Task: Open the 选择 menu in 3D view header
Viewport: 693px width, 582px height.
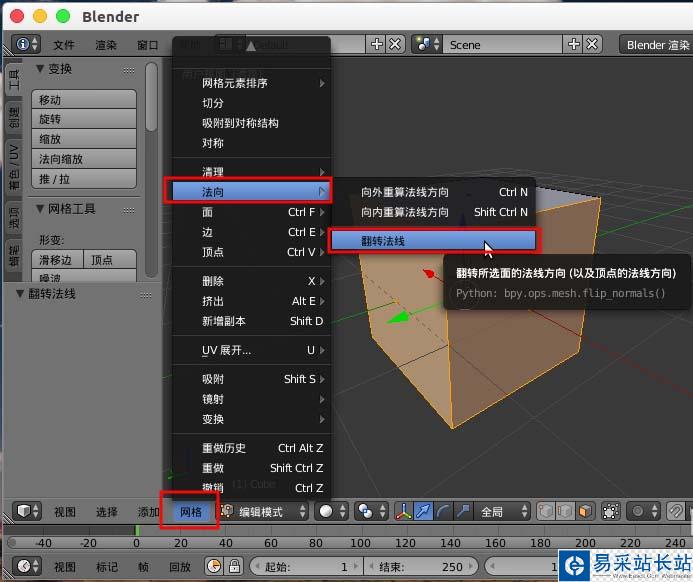Action: 107,512
